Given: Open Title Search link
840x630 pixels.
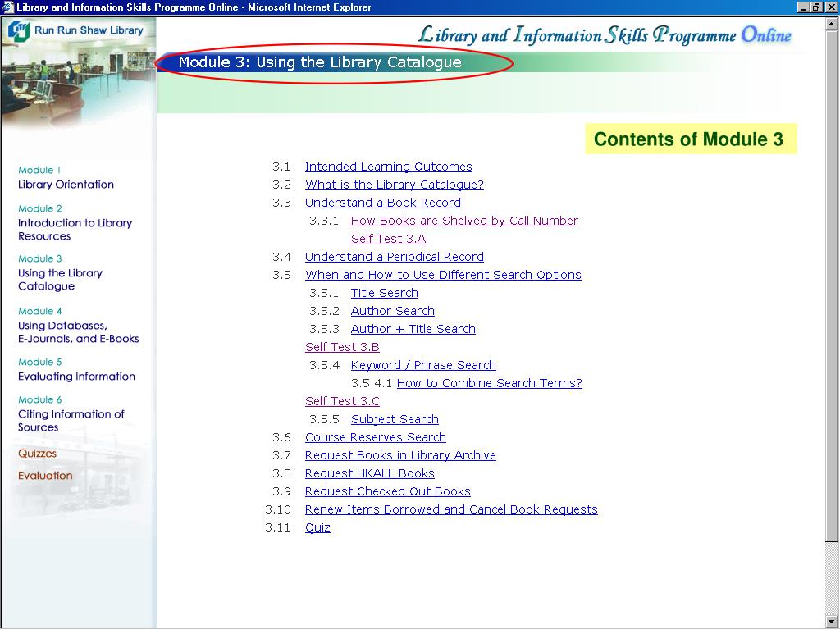Looking at the screenshot, I should 385,293.
